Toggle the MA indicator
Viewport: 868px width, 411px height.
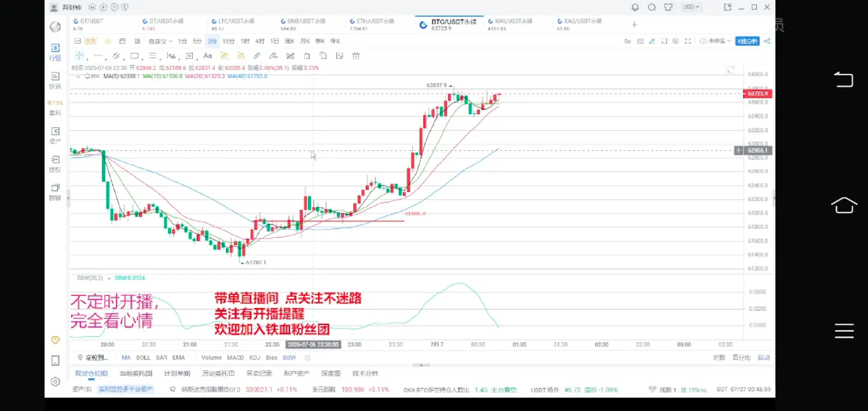[x=126, y=358]
